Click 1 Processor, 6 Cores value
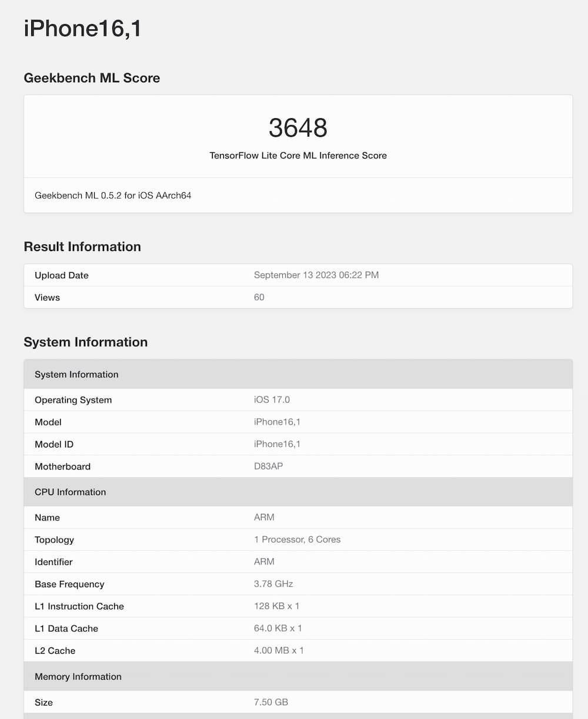The image size is (588, 719). pyautogui.click(x=297, y=540)
